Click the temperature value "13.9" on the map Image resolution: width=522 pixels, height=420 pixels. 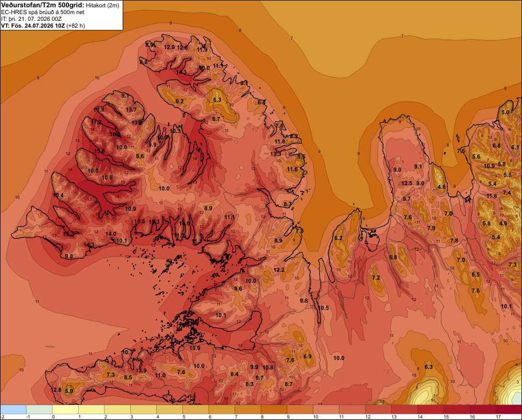[x=141, y=370]
